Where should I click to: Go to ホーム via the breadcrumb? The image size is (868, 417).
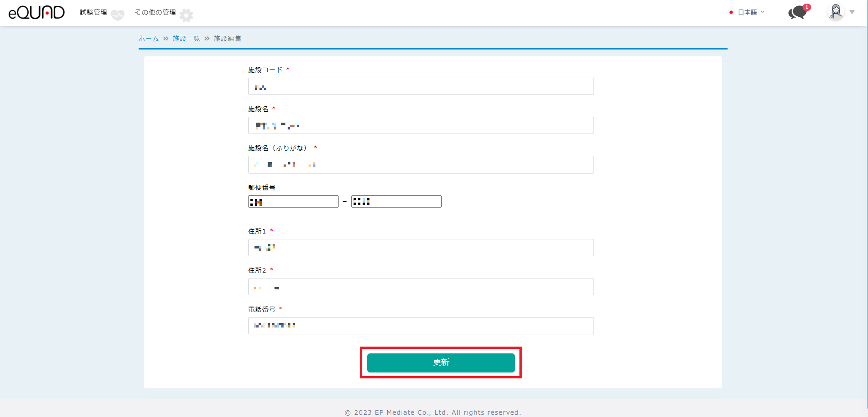(x=149, y=39)
